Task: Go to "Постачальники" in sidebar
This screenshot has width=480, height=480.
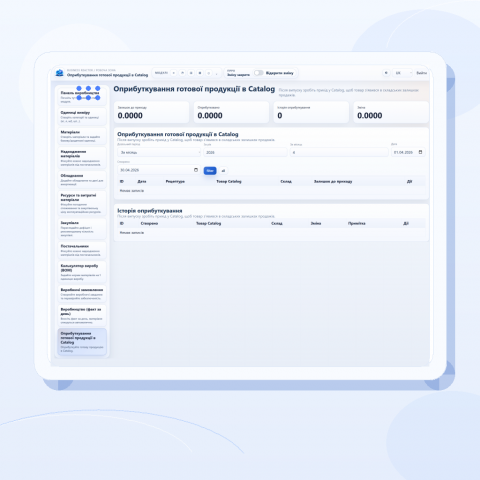Action: [x=82, y=250]
